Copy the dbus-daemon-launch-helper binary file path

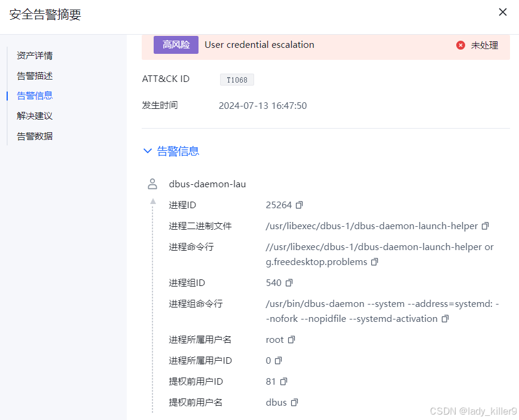point(485,226)
